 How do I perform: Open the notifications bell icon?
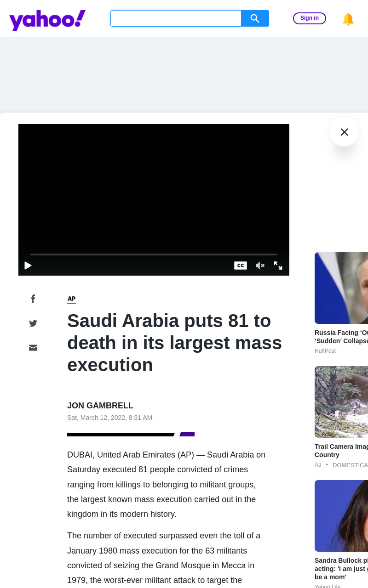(348, 19)
